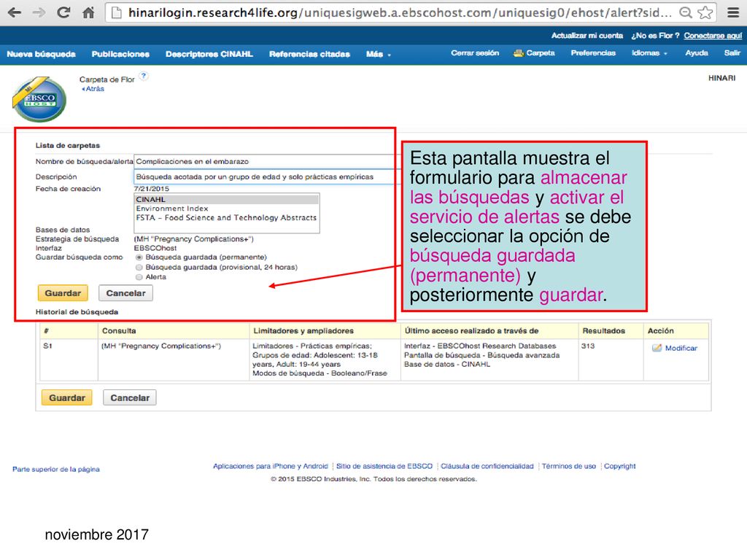747x560 pixels.
Task: Open Copyright footer link
Action: 620,466
